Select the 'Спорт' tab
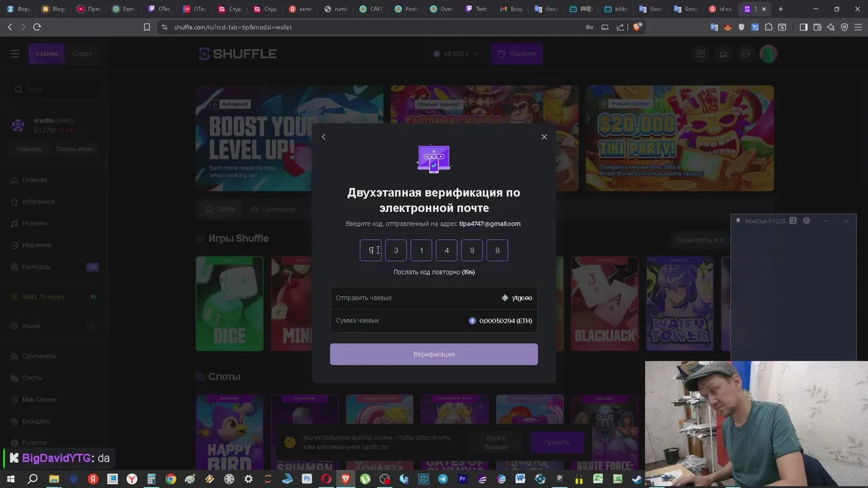This screenshot has width=868, height=488. (x=82, y=54)
